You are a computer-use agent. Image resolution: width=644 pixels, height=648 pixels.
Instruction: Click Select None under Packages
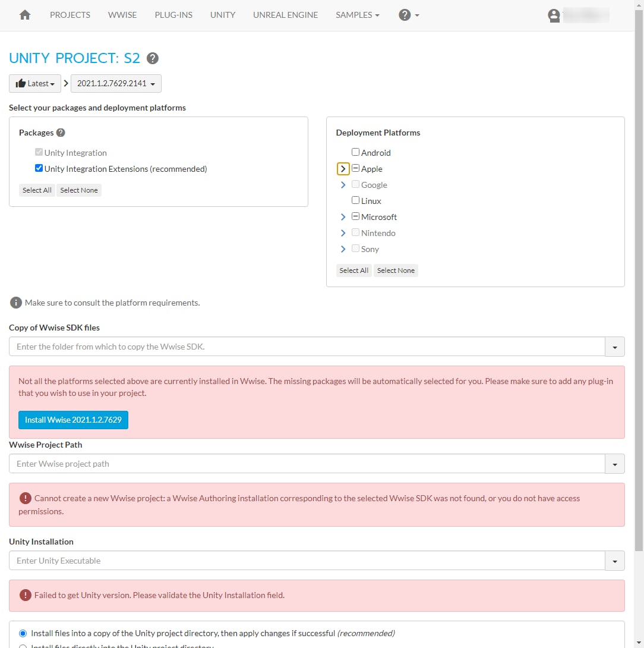79,190
